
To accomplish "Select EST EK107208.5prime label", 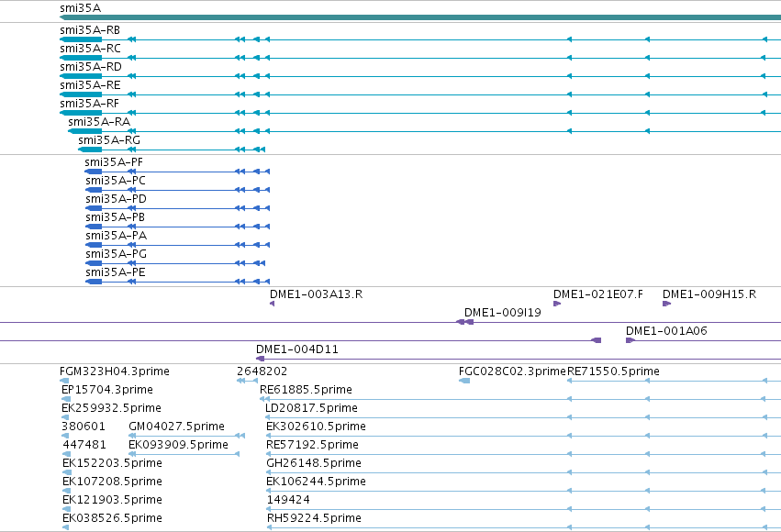I will click(113, 482).
